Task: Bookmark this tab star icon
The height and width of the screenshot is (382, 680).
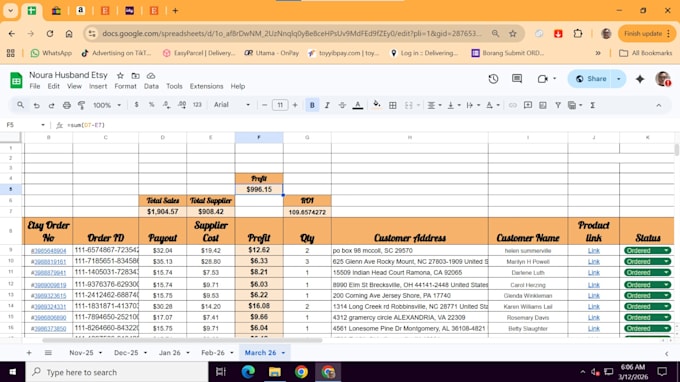Action: tap(513, 33)
